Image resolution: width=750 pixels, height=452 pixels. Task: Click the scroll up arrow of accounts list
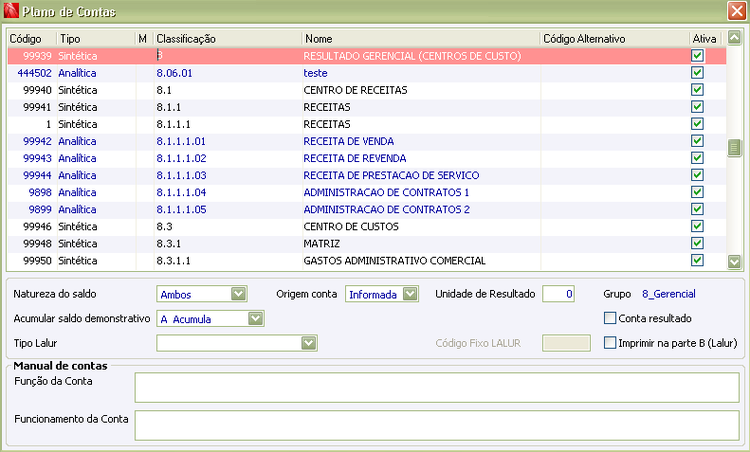pos(734,37)
